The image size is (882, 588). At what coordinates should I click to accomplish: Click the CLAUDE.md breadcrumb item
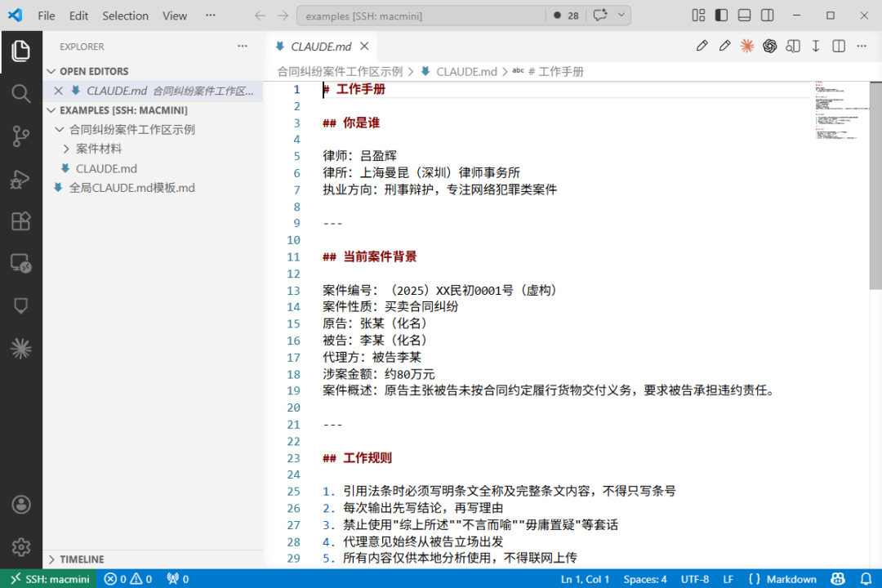pos(459,72)
